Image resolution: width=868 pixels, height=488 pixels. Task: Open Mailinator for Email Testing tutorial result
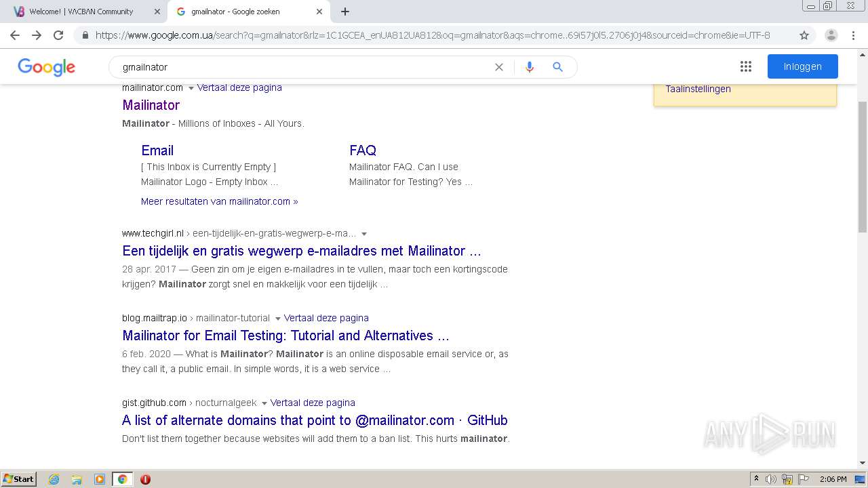pos(285,335)
